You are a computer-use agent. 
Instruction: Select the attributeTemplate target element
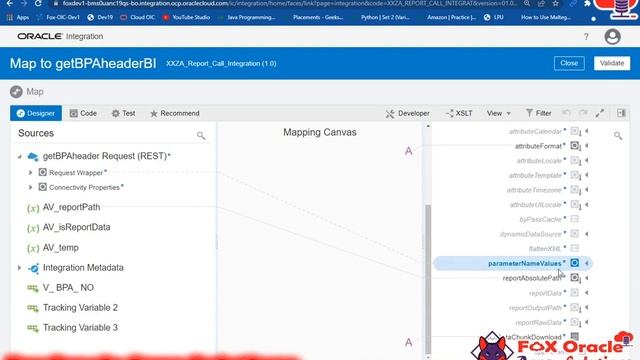535,176
